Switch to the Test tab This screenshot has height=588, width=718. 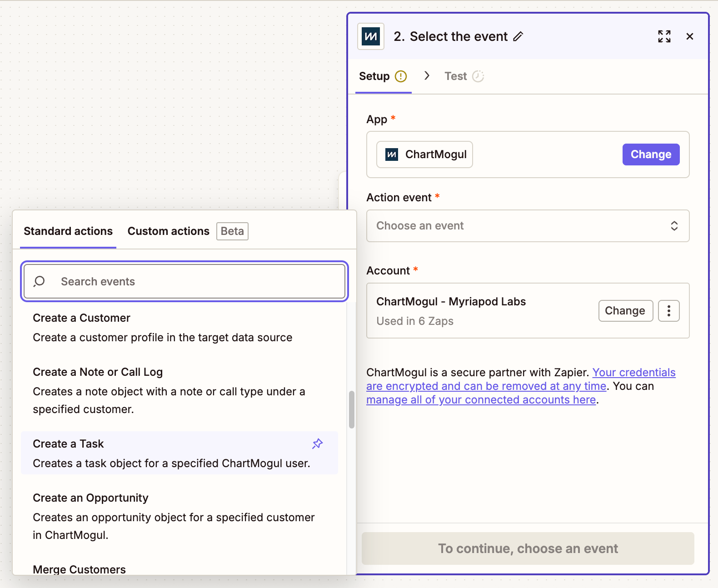(x=464, y=76)
